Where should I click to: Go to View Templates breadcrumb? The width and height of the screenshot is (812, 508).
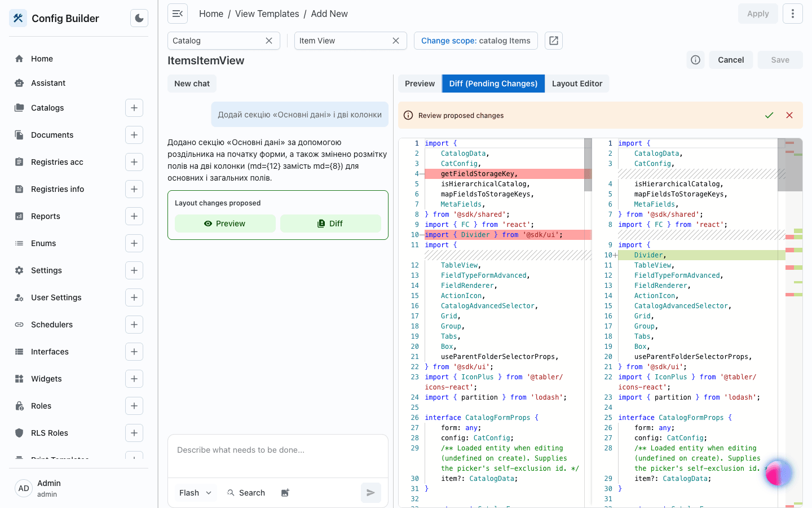click(x=267, y=14)
